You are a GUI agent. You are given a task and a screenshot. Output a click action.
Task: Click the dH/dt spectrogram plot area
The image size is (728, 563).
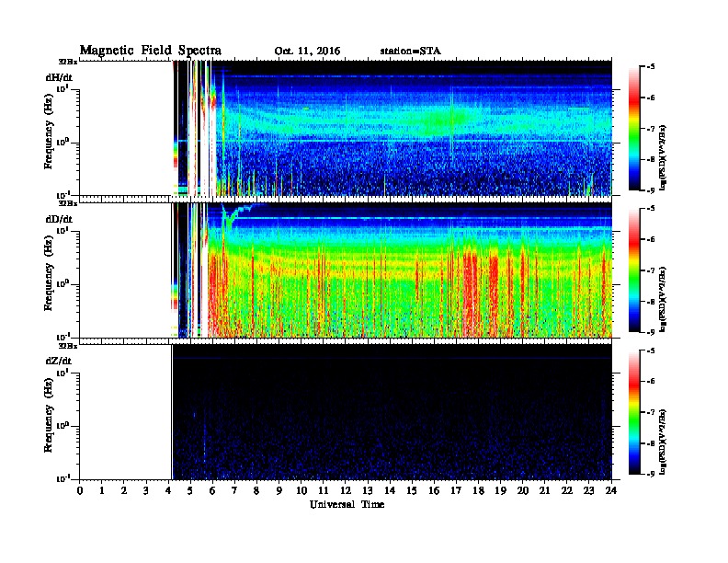(x=346, y=128)
